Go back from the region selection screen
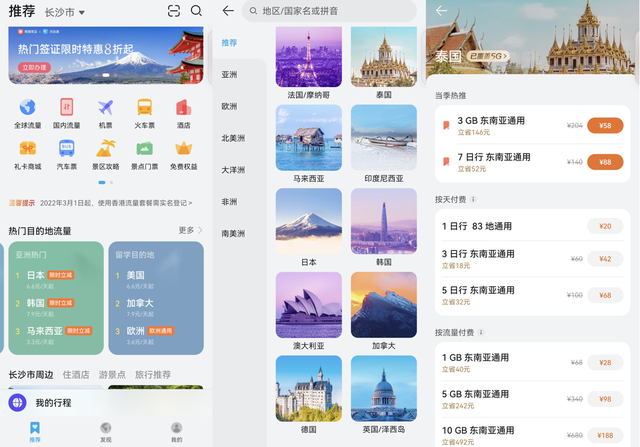Viewport: 640px width, 447px height. click(228, 11)
